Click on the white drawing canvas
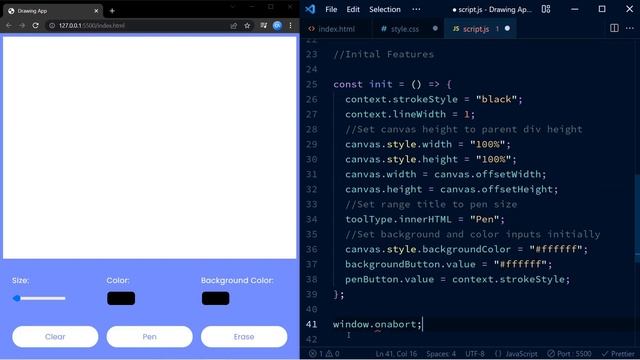 (149, 148)
